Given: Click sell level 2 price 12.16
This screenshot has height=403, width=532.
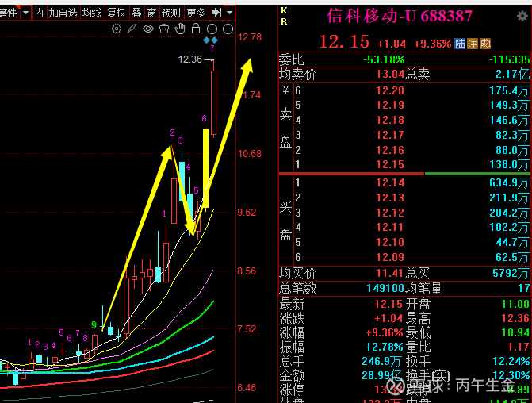Looking at the screenshot, I should (x=390, y=150).
